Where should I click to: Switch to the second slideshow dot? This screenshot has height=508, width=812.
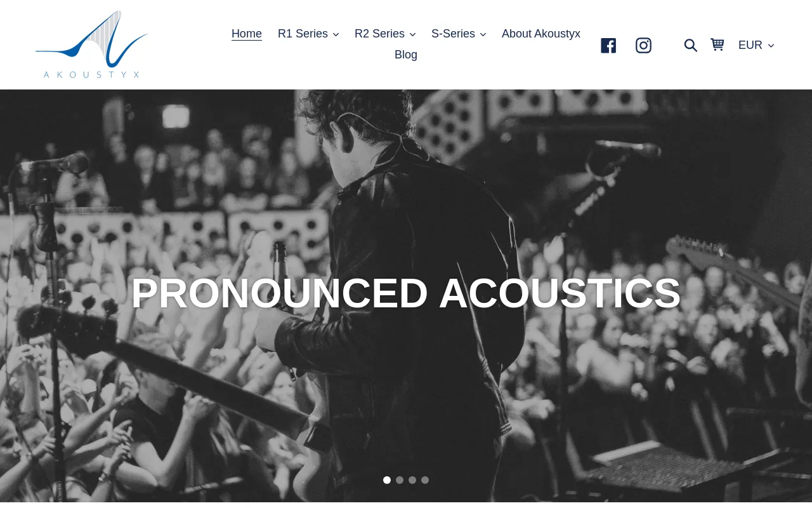pos(400,480)
